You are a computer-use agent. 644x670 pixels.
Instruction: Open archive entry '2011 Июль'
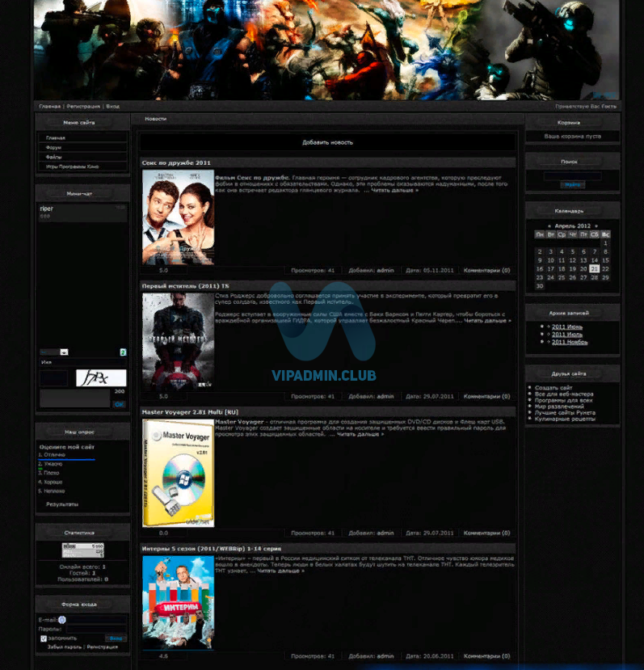[567, 335]
